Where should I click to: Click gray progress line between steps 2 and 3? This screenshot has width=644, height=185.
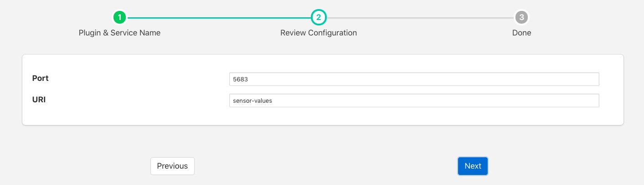point(419,18)
